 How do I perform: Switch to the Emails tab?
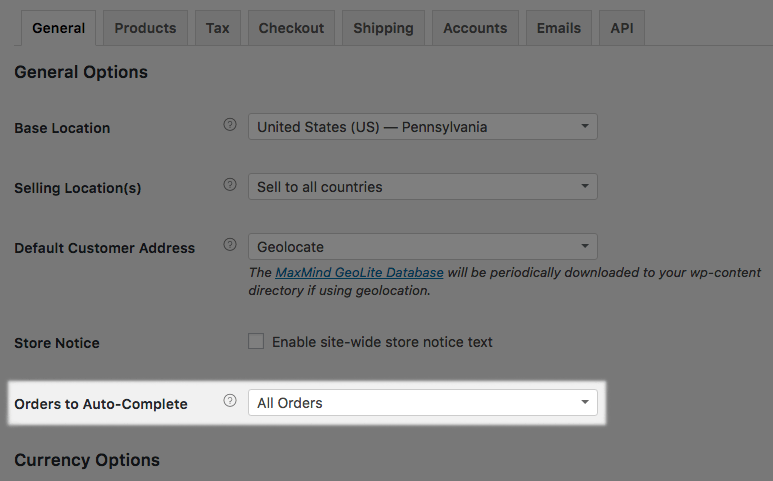[559, 28]
